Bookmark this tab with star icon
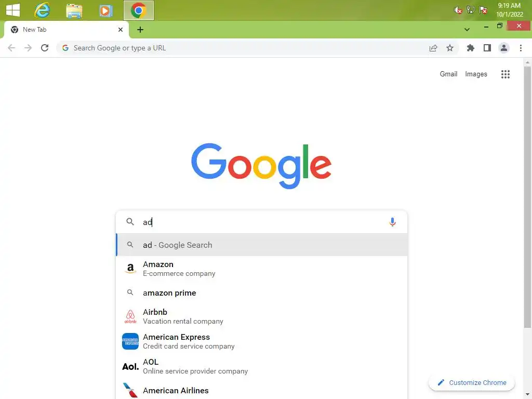 pos(450,48)
